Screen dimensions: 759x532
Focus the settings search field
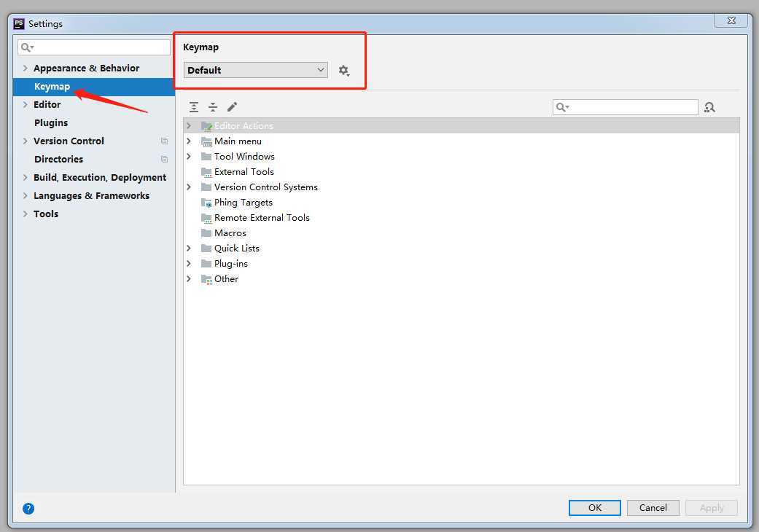pyautogui.click(x=94, y=47)
